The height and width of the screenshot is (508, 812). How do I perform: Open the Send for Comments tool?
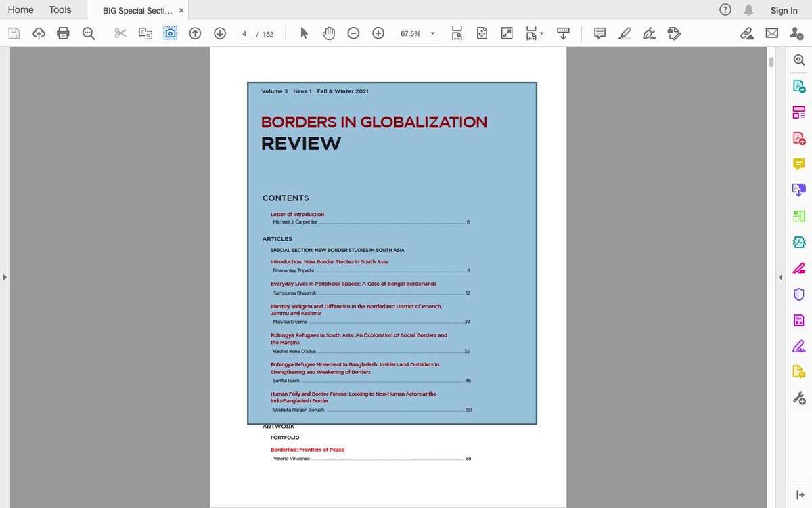[x=799, y=372]
